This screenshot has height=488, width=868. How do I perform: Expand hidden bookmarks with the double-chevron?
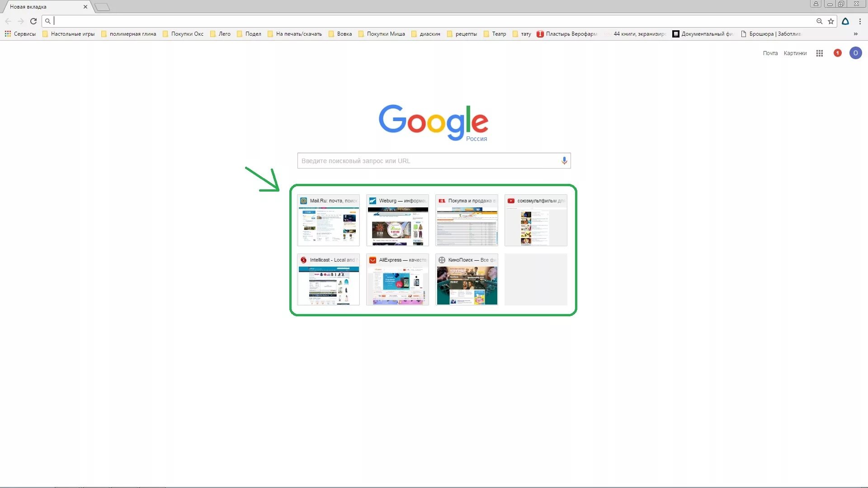coord(855,34)
